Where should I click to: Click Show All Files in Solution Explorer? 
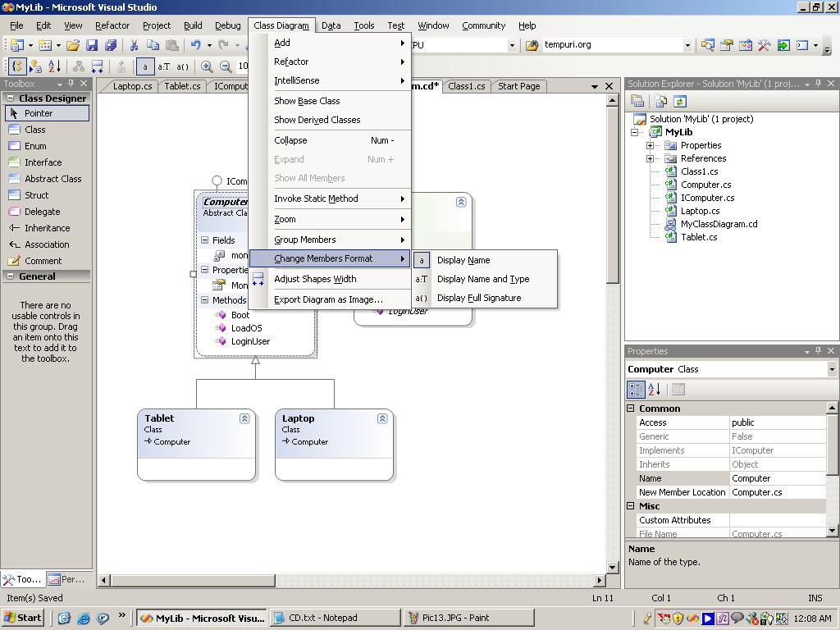[661, 101]
